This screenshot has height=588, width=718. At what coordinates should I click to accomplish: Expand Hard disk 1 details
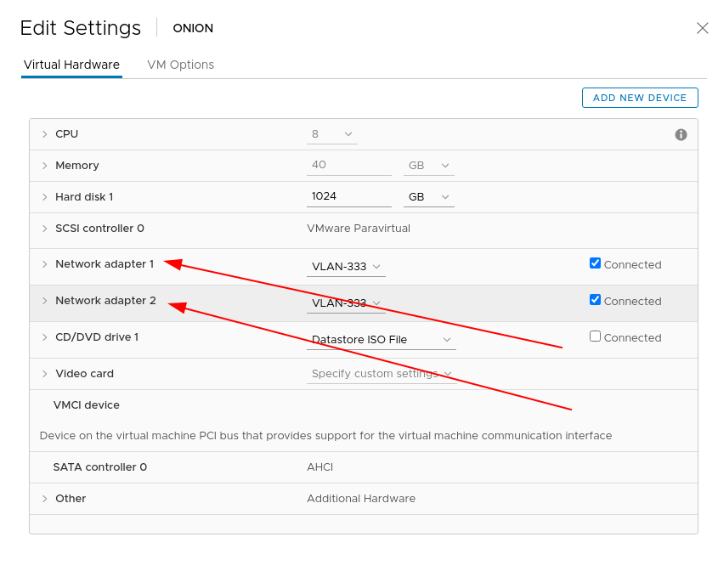tap(44, 197)
